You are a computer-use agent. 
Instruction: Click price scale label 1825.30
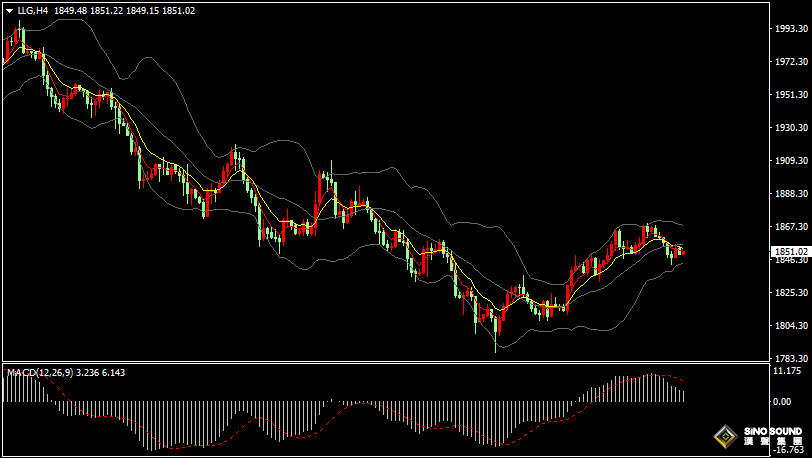point(792,293)
